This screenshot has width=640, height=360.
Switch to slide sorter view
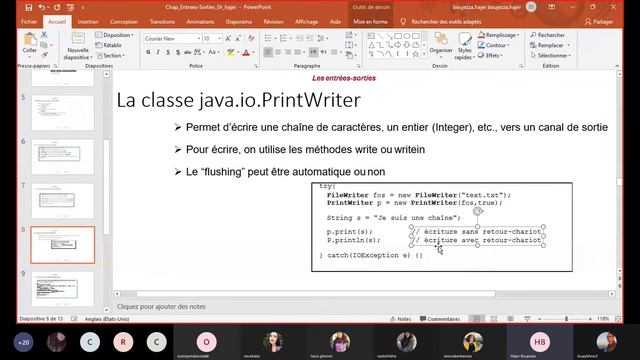click(493, 319)
